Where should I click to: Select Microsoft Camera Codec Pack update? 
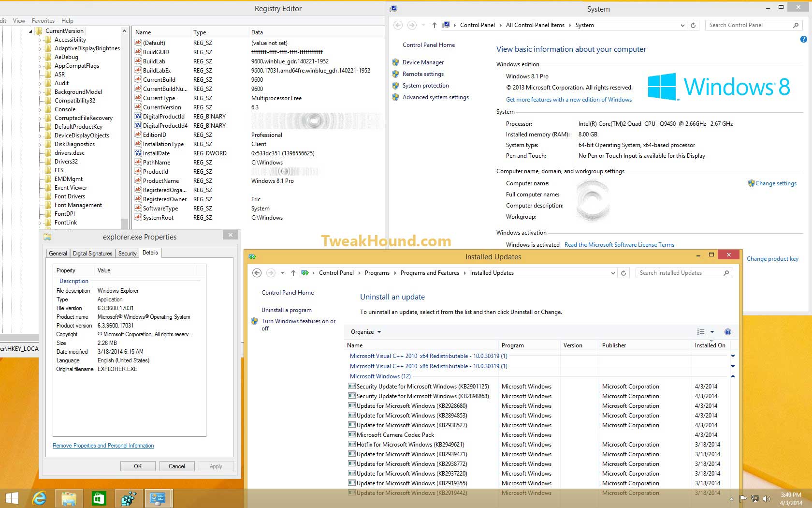[395, 435]
